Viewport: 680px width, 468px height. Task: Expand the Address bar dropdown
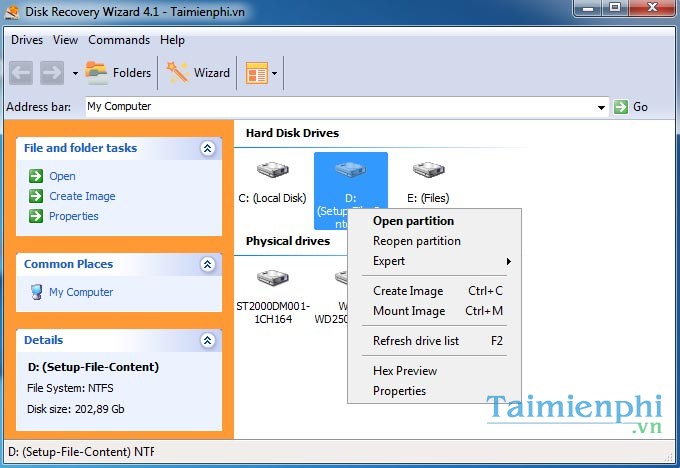602,107
